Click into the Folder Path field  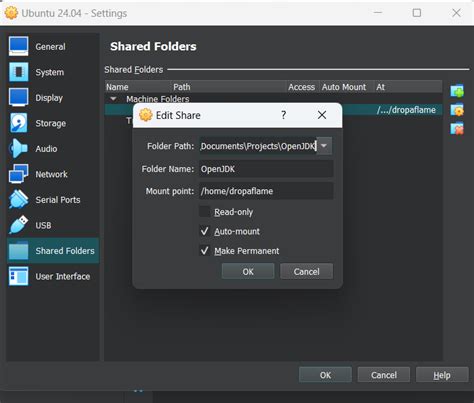pos(258,146)
